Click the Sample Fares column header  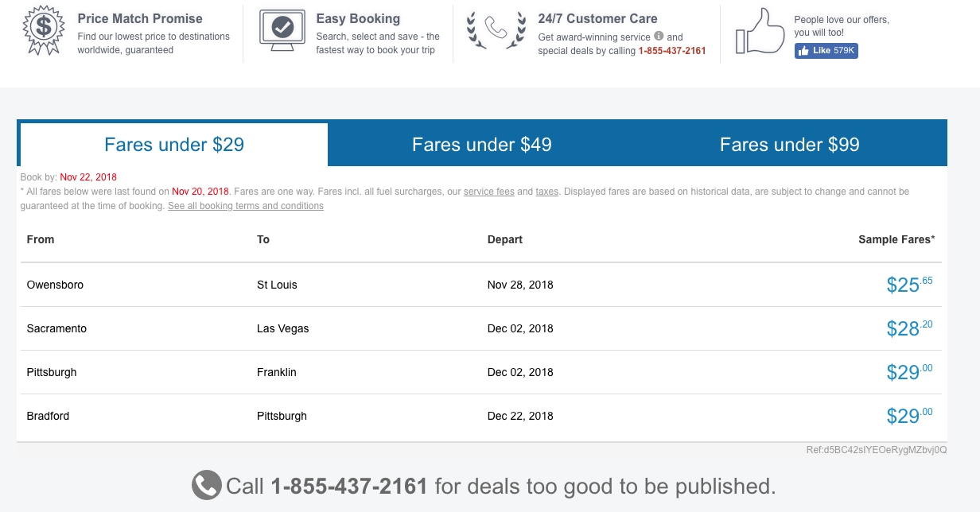(x=896, y=239)
